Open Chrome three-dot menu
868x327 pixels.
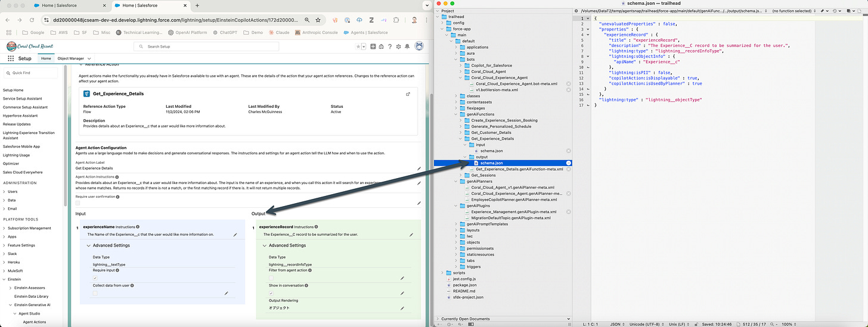[x=425, y=20]
